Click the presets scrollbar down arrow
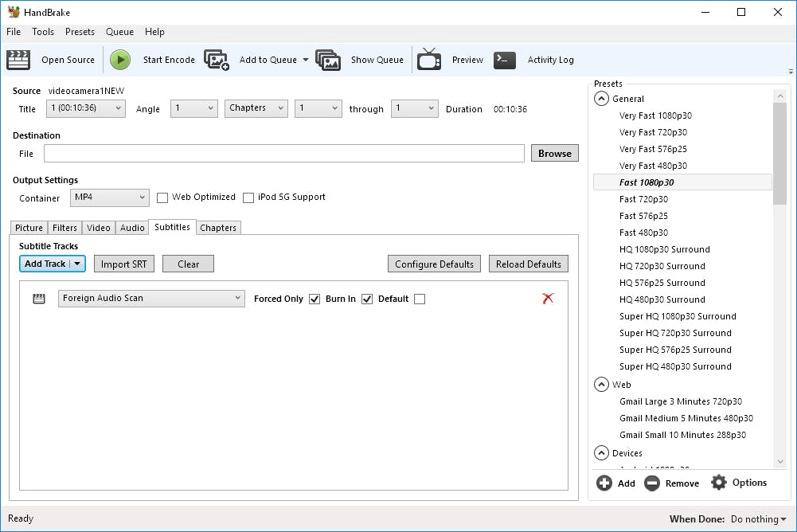797x532 pixels. [x=780, y=461]
